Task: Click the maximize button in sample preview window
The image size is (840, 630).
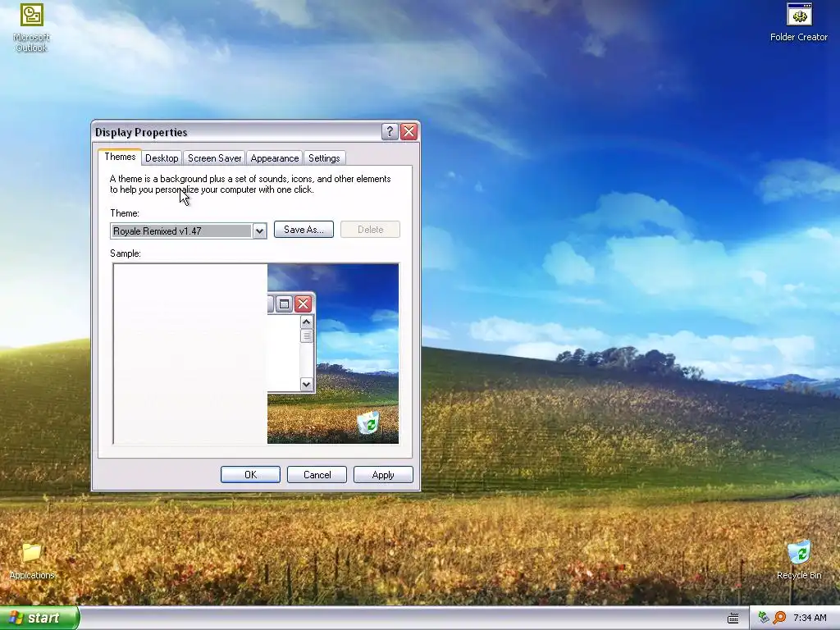Action: tap(285, 304)
